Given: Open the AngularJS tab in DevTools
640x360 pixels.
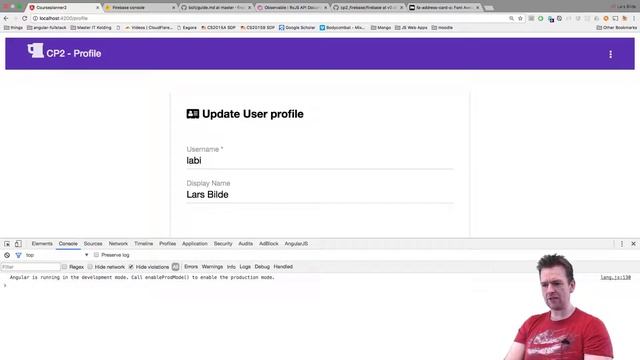Looking at the screenshot, I should [x=296, y=244].
